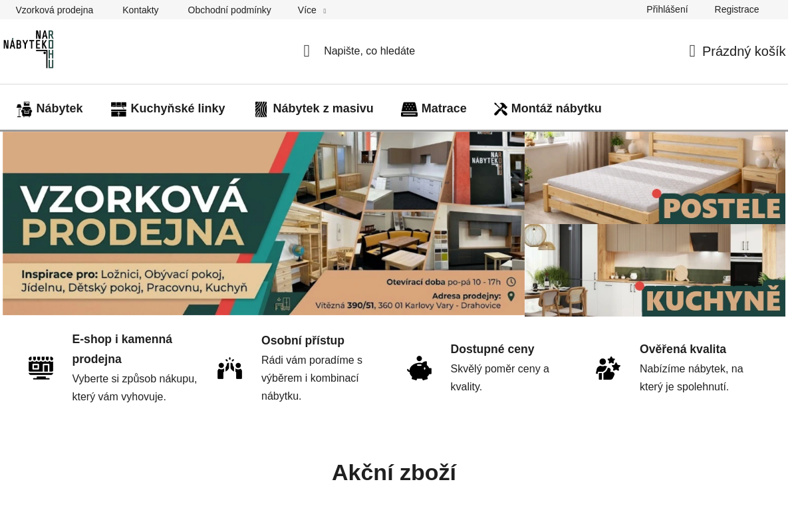Click the Matrace mattress icon
The height and width of the screenshot is (532, 798).
coord(409,109)
